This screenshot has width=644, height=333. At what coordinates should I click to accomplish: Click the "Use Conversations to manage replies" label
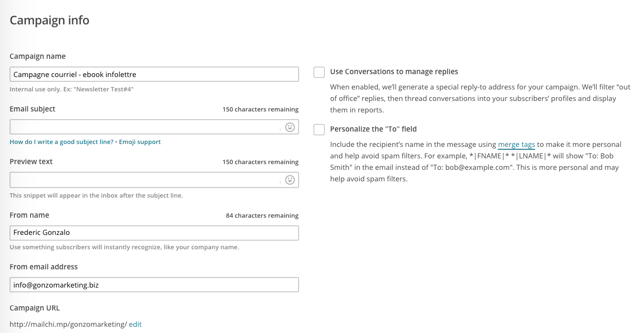pos(394,72)
